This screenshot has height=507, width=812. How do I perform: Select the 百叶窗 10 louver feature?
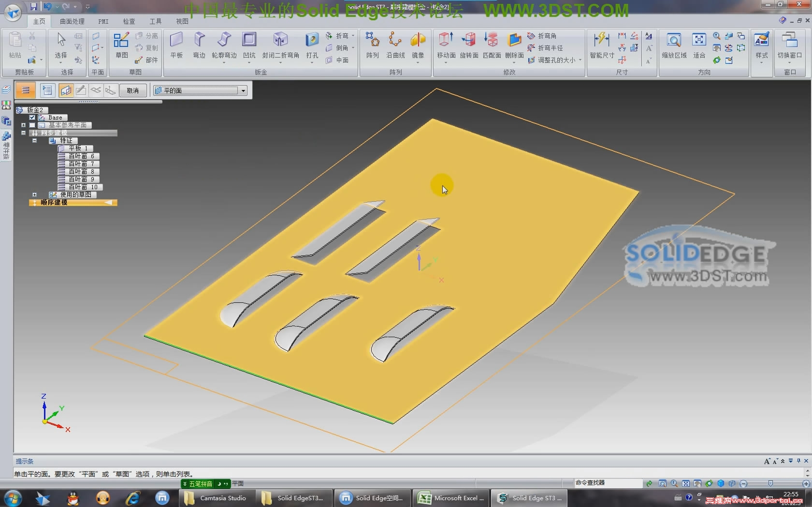80,187
